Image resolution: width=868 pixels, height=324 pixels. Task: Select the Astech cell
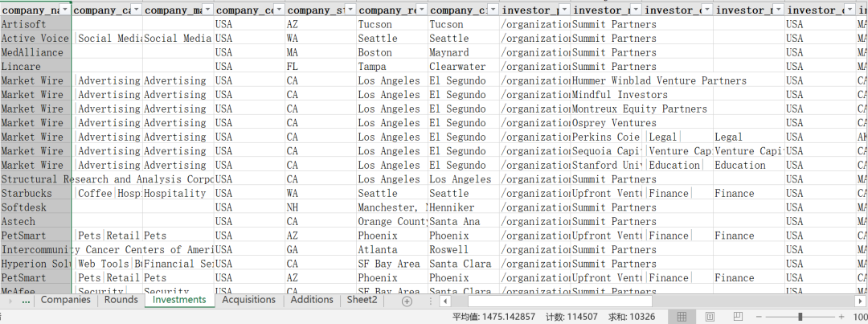(36, 222)
